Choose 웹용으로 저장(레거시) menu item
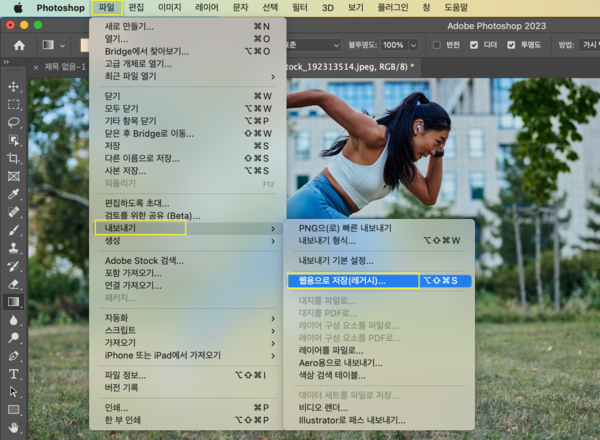This screenshot has width=600, height=440. pyautogui.click(x=379, y=280)
